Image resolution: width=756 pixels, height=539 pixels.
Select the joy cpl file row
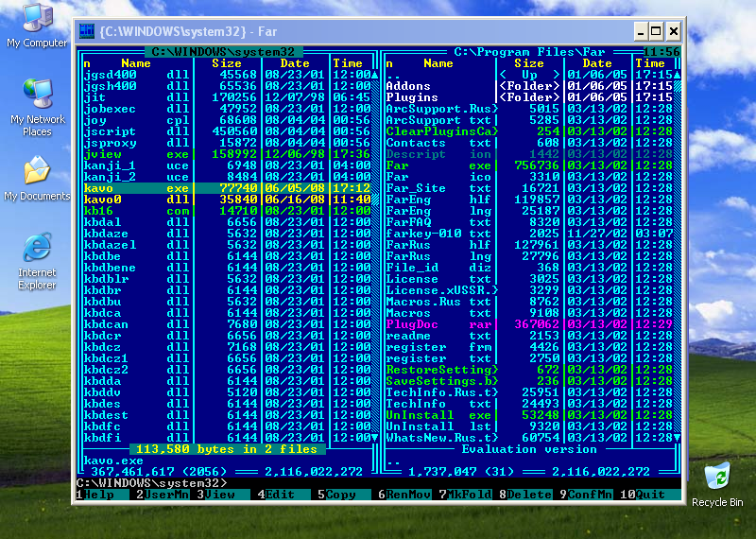(227, 120)
